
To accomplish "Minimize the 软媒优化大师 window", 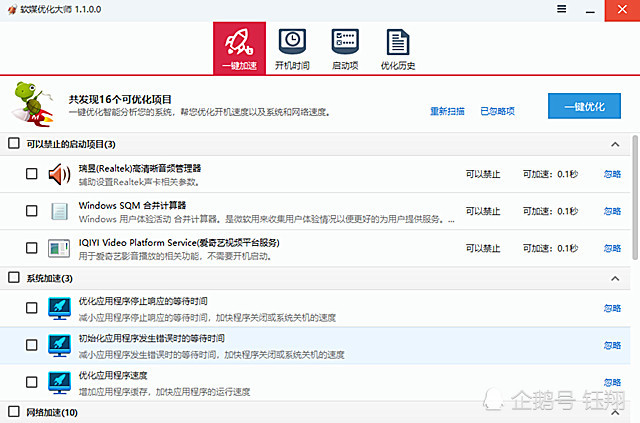I will pos(590,10).
